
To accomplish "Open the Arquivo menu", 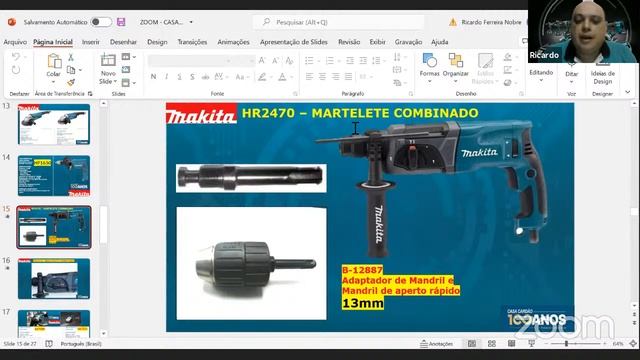I will click(x=15, y=42).
